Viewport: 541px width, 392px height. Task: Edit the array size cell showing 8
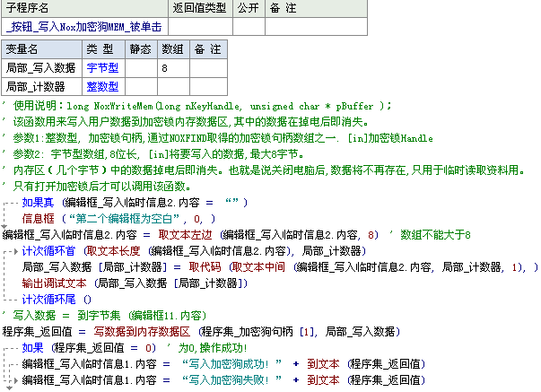click(x=170, y=68)
